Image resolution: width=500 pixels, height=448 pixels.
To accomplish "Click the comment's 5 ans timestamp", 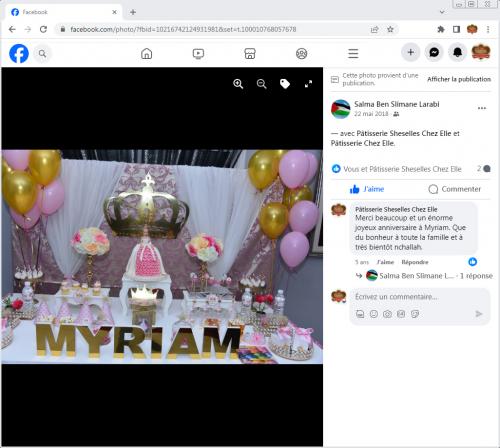I will pyautogui.click(x=362, y=262).
